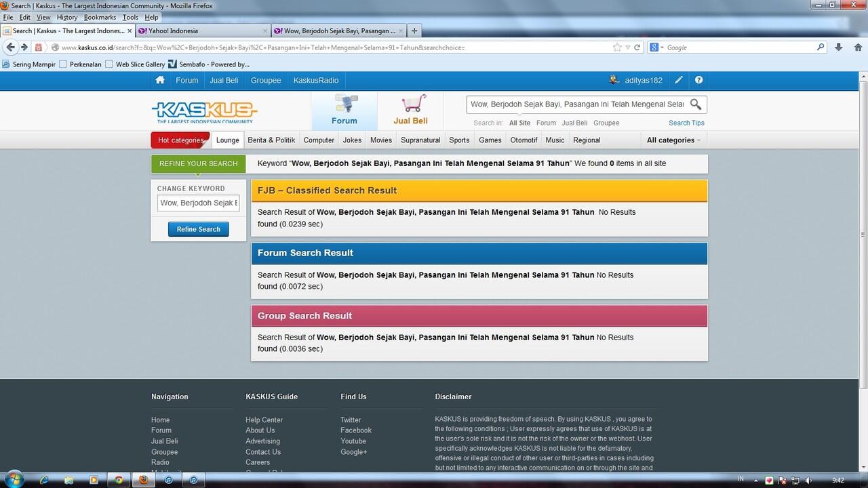Image resolution: width=868 pixels, height=488 pixels.
Task: Select the Hot categories tab
Action: coord(180,140)
